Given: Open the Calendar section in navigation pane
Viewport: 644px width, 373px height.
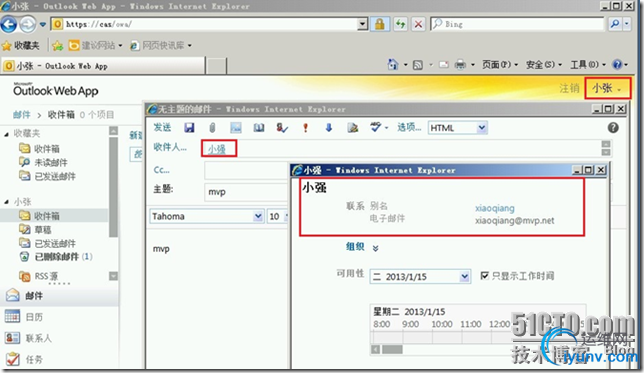Looking at the screenshot, I should [60, 317].
